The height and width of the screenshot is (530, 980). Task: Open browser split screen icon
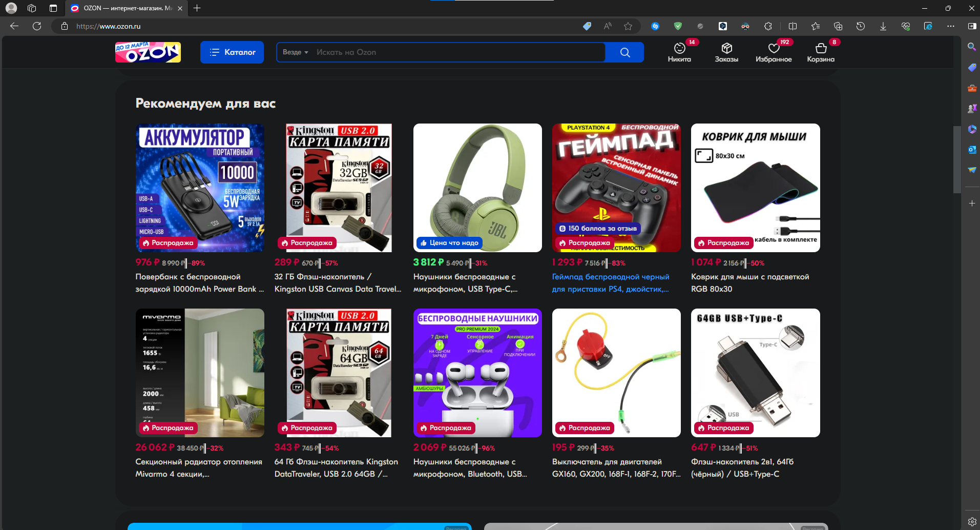point(793,26)
